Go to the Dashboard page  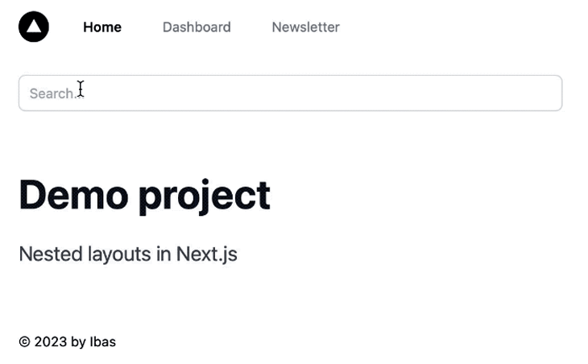pos(197,27)
